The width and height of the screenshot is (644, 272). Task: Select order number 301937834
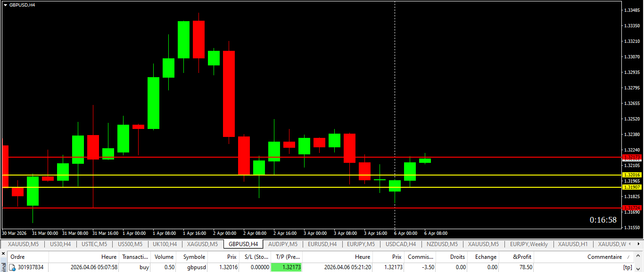[31, 267]
